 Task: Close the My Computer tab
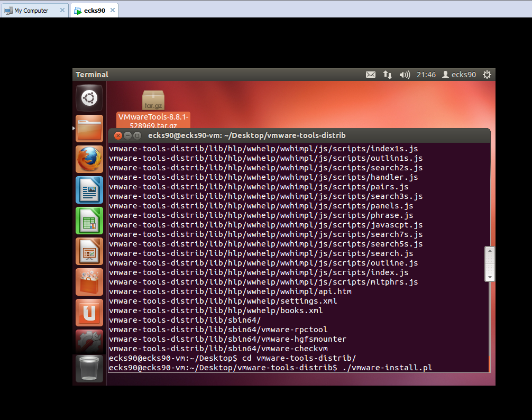coord(62,10)
